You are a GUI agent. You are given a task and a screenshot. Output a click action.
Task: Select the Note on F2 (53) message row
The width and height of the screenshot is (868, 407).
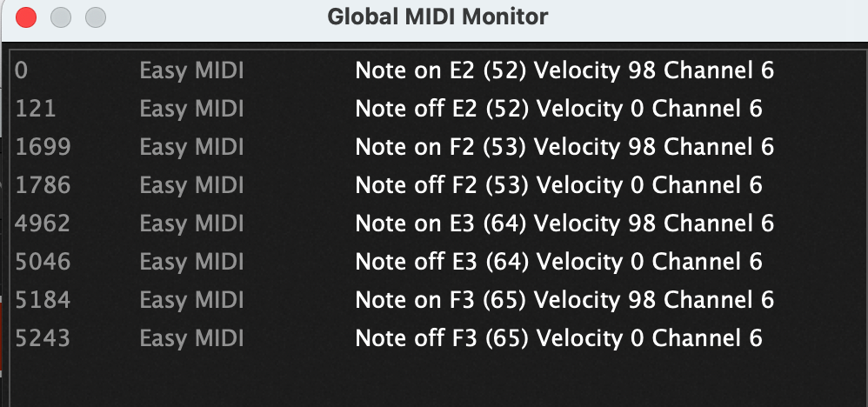point(438,147)
